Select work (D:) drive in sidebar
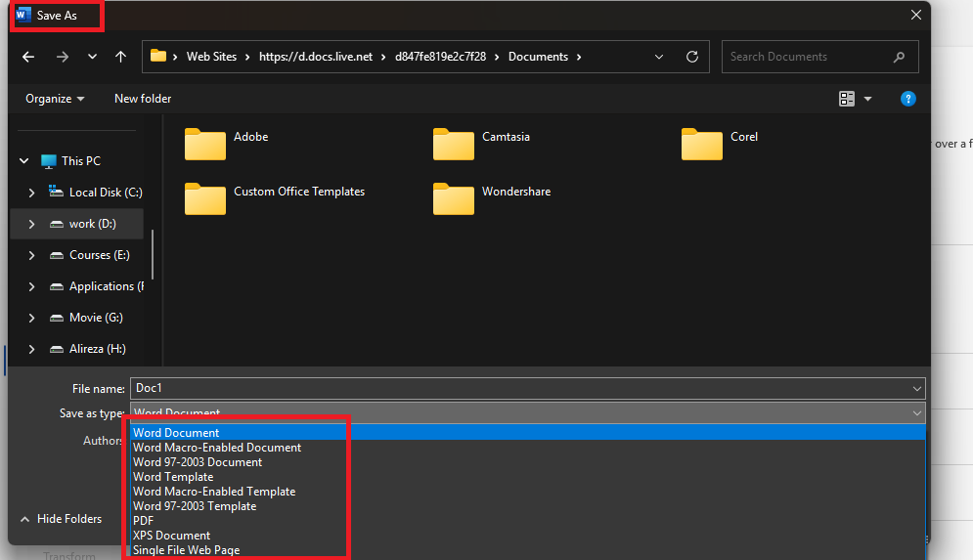The width and height of the screenshot is (973, 560). click(92, 224)
